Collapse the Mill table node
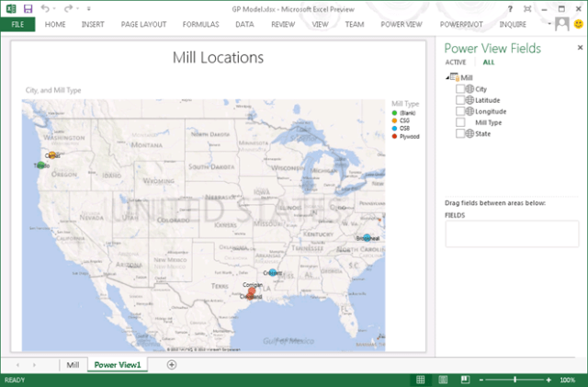The height and width of the screenshot is (387, 588). click(x=447, y=78)
